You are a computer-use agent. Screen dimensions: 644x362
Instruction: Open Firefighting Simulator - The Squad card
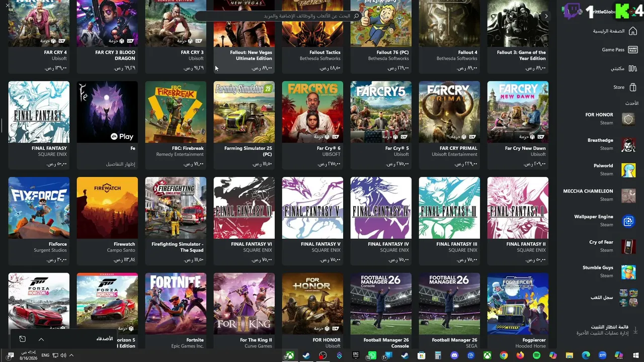tap(176, 221)
